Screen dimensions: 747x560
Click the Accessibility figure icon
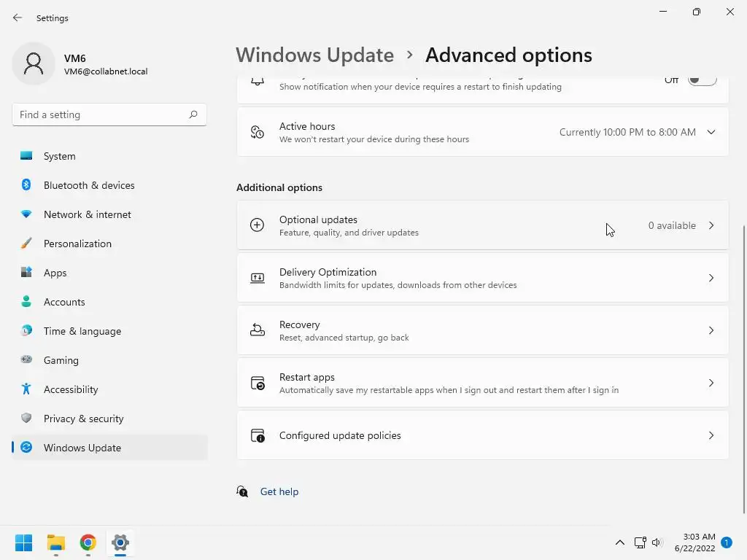[x=26, y=389]
